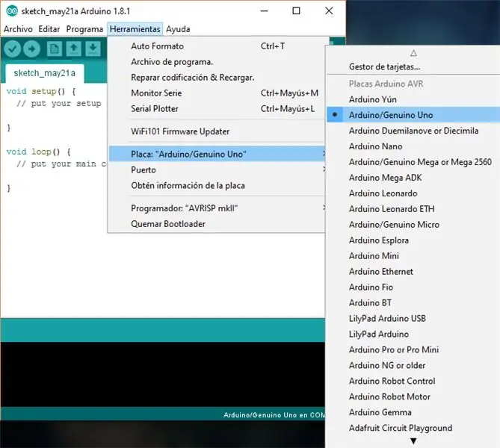This screenshot has height=448, width=500.
Task: Select the Arduino Mega ADK board
Action: [x=413, y=178]
